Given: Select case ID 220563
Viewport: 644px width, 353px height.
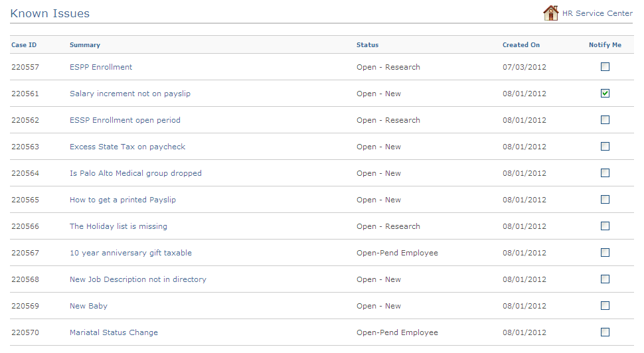Looking at the screenshot, I should pos(25,147).
